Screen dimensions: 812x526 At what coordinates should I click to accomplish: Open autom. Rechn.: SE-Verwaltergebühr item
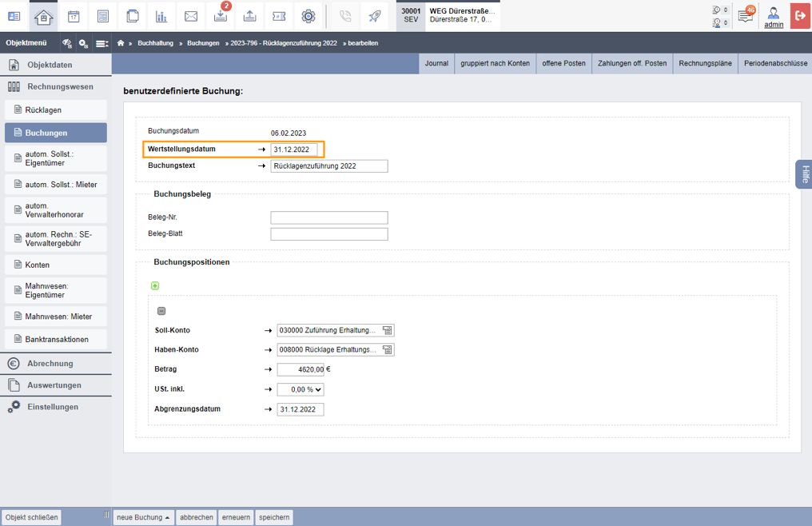pyautogui.click(x=56, y=239)
